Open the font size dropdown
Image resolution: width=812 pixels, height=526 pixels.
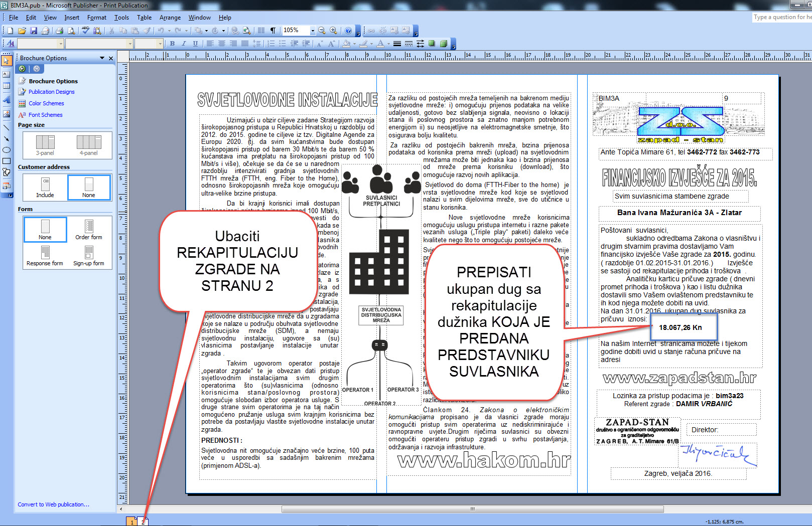[x=161, y=44]
